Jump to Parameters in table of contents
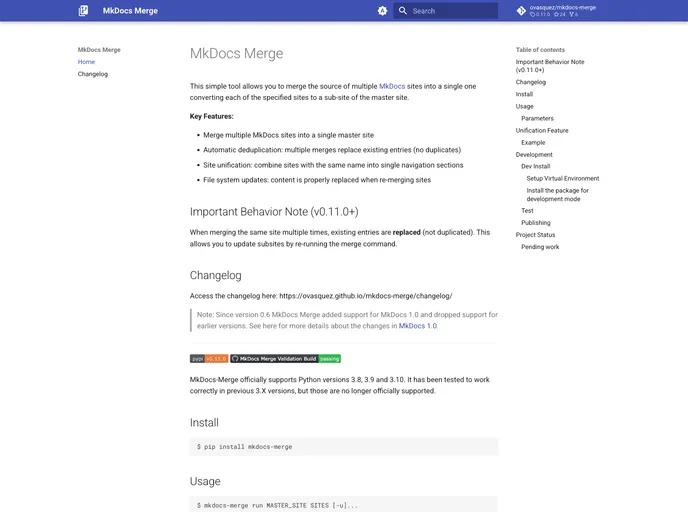The height and width of the screenshot is (512, 688). [537, 118]
